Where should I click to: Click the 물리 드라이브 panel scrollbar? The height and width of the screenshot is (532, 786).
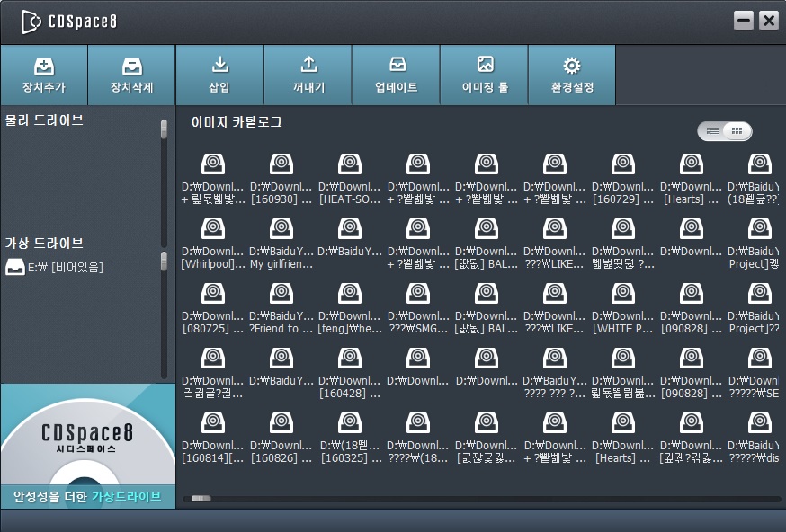point(164,129)
